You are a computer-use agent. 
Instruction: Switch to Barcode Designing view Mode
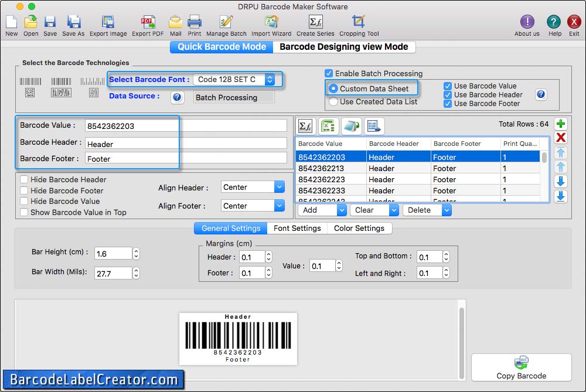(344, 47)
